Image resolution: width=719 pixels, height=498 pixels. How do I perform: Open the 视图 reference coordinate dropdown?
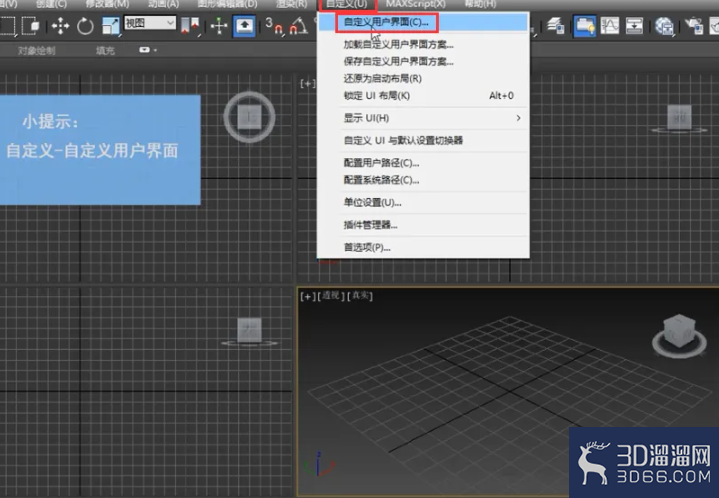tap(150, 23)
